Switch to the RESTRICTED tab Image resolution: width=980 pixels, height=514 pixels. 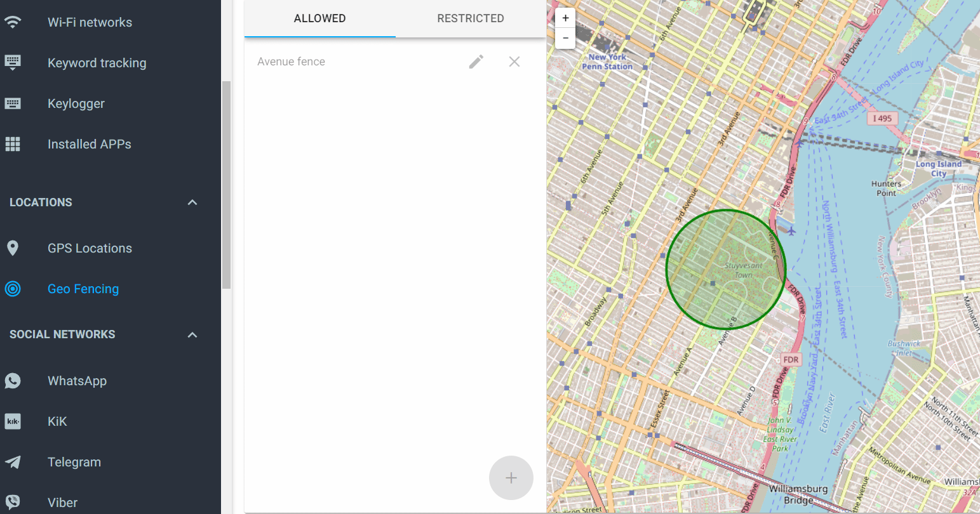click(x=470, y=18)
